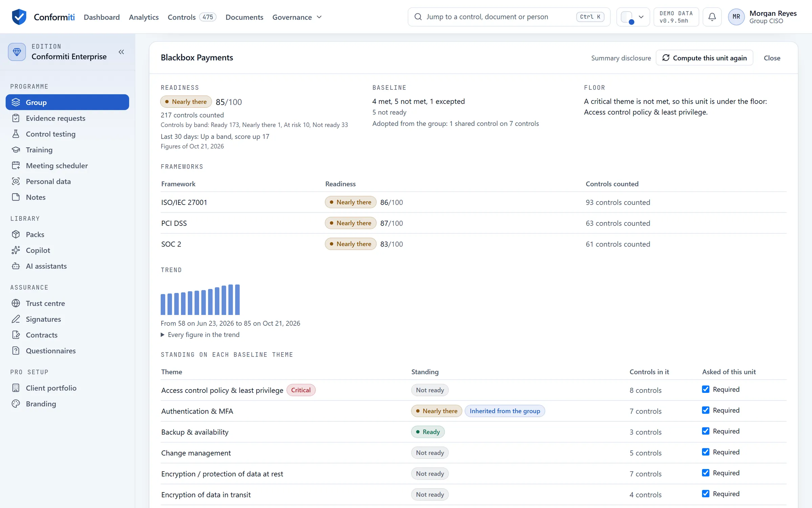Open the notifications bell
Image resolution: width=812 pixels, height=508 pixels.
[712, 17]
